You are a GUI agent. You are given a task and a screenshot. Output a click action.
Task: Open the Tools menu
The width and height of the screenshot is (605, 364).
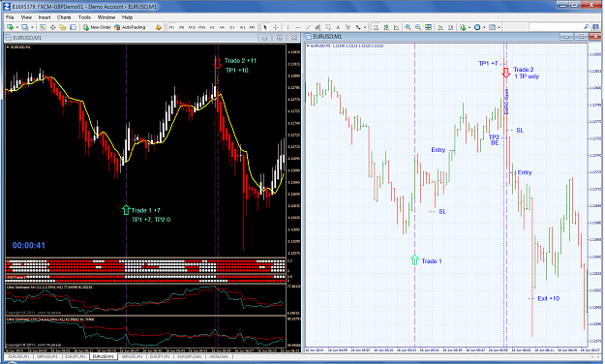point(84,17)
